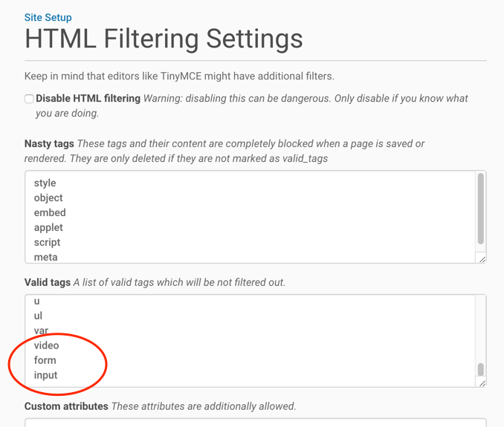Place cursor on the 'script' nasty tag

click(x=47, y=242)
